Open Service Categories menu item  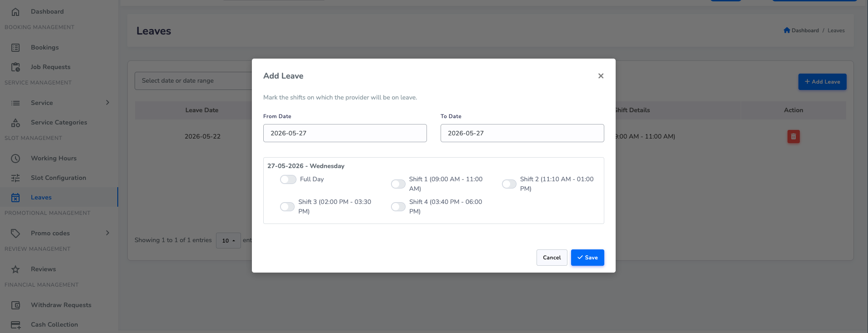click(59, 123)
